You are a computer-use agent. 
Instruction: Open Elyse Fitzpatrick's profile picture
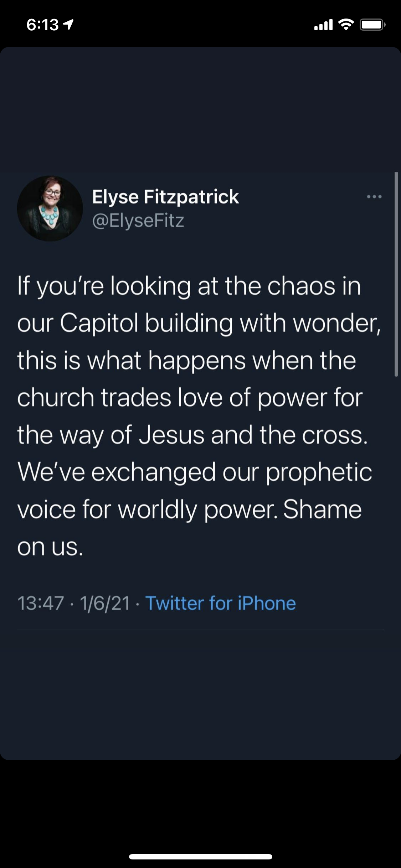coord(50,208)
